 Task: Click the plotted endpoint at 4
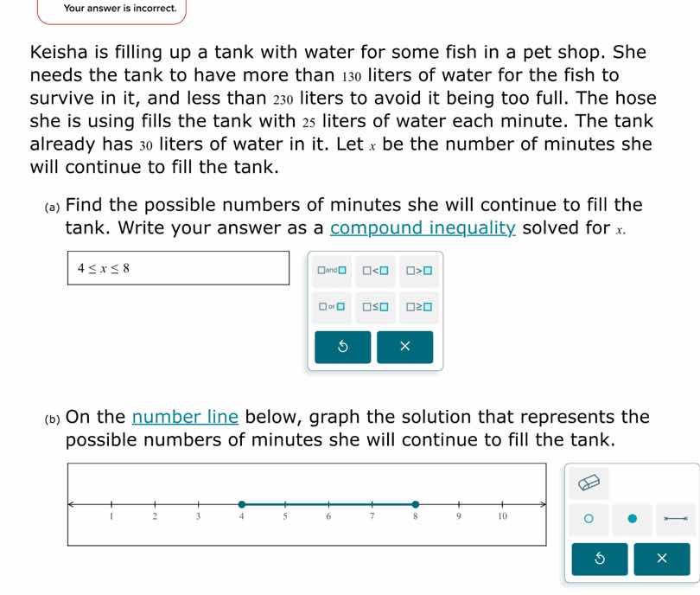point(241,502)
